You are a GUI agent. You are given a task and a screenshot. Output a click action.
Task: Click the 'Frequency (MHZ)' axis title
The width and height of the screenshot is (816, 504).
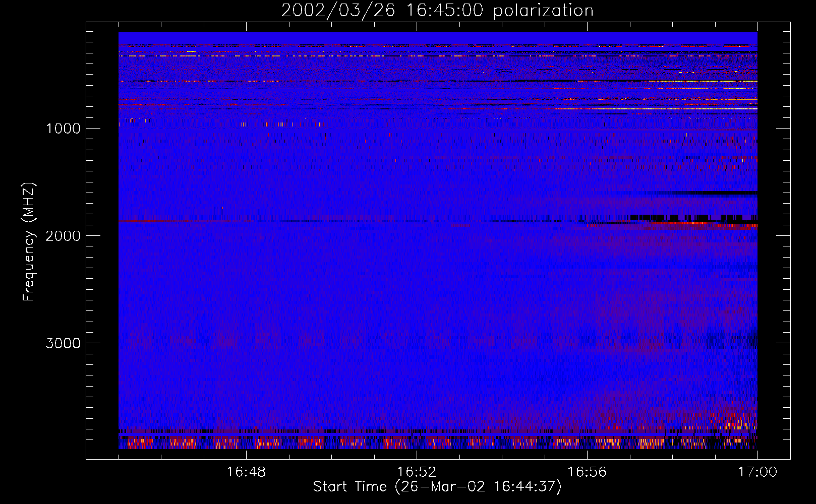coord(28,241)
